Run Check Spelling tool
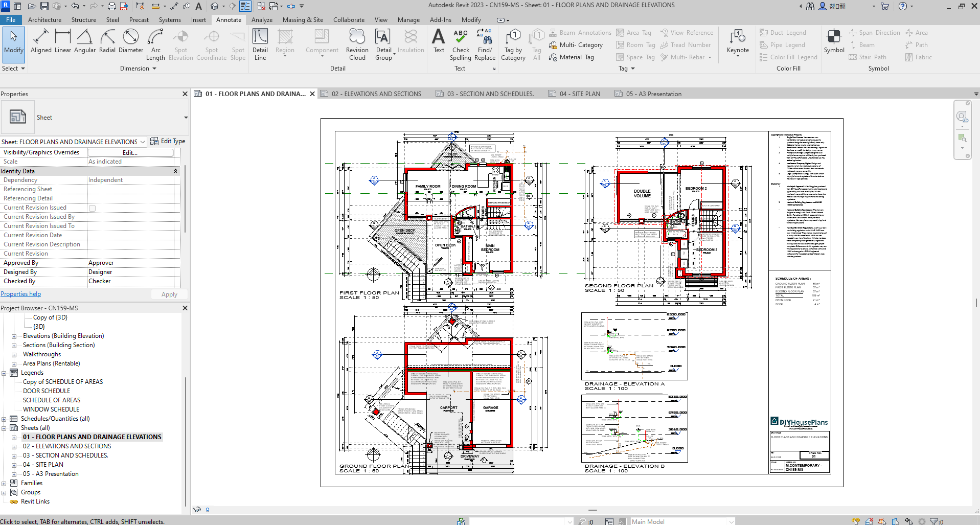 pos(461,44)
